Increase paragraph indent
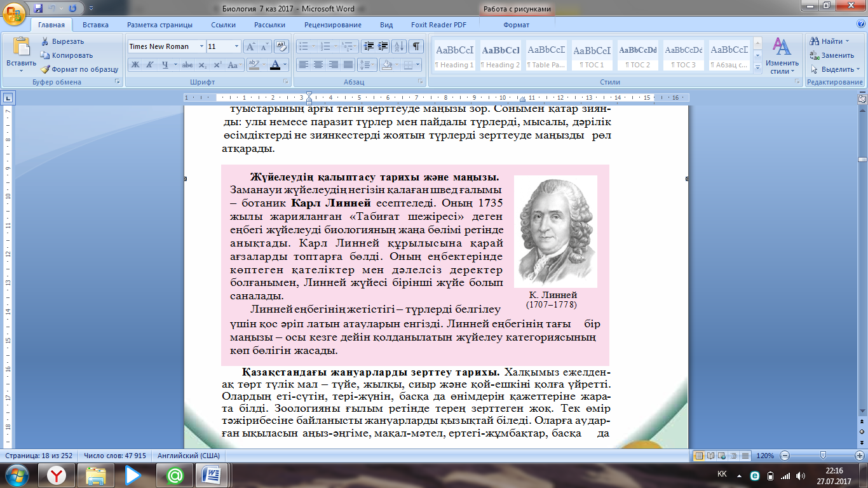The image size is (868, 488). pyautogui.click(x=383, y=46)
